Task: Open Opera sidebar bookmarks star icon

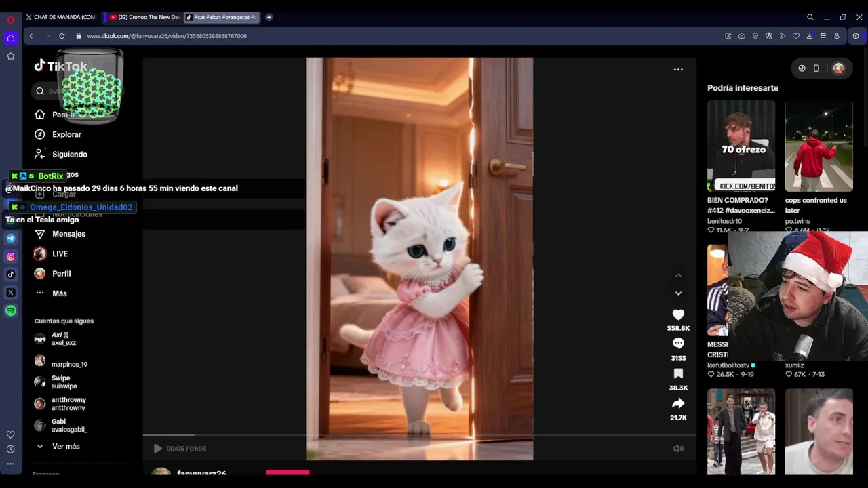Action: tap(11, 56)
